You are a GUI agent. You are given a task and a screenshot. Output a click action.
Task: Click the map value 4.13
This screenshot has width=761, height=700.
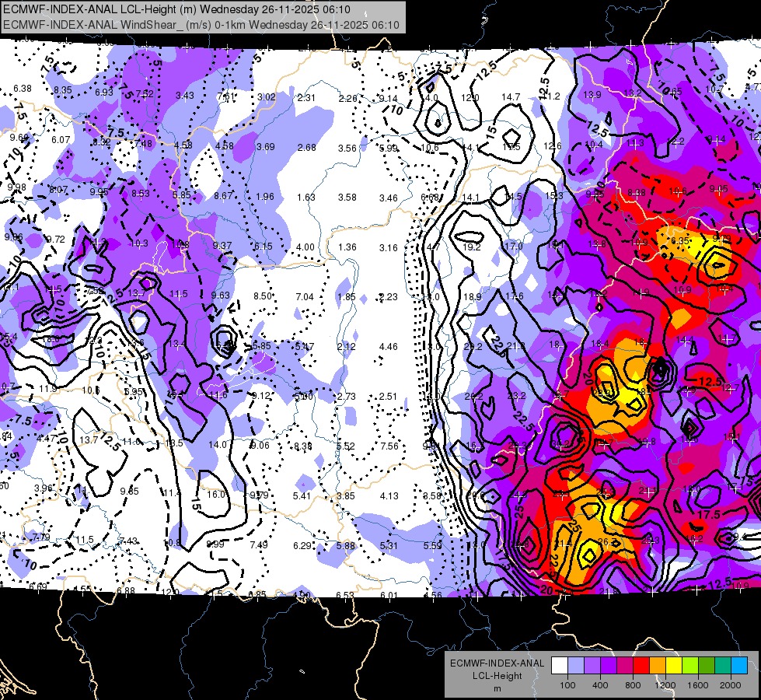point(389,496)
